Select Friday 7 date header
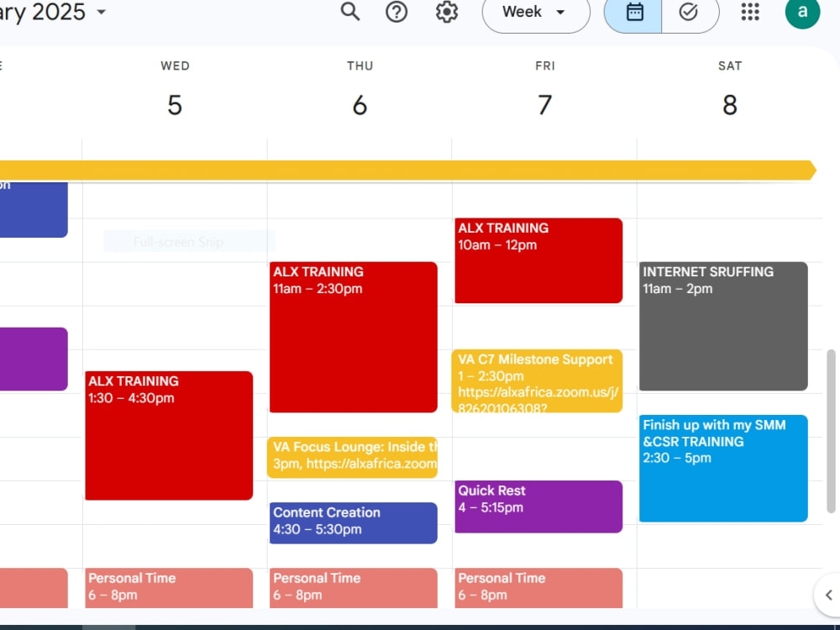The width and height of the screenshot is (840, 630). point(545,104)
